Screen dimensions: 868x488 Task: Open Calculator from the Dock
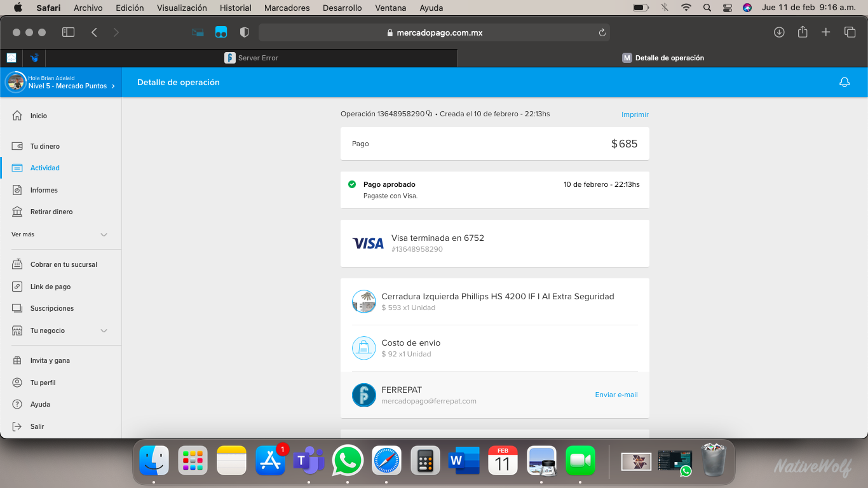coord(425,461)
